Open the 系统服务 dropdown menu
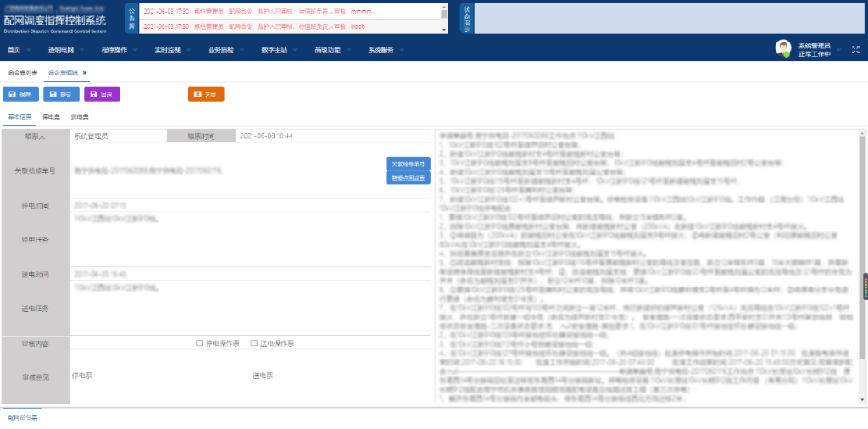 tap(384, 50)
